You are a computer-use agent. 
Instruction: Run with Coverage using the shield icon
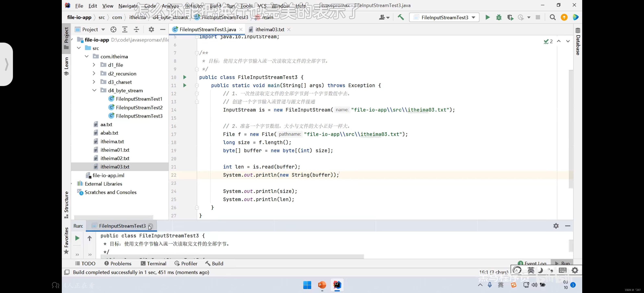coord(510,17)
